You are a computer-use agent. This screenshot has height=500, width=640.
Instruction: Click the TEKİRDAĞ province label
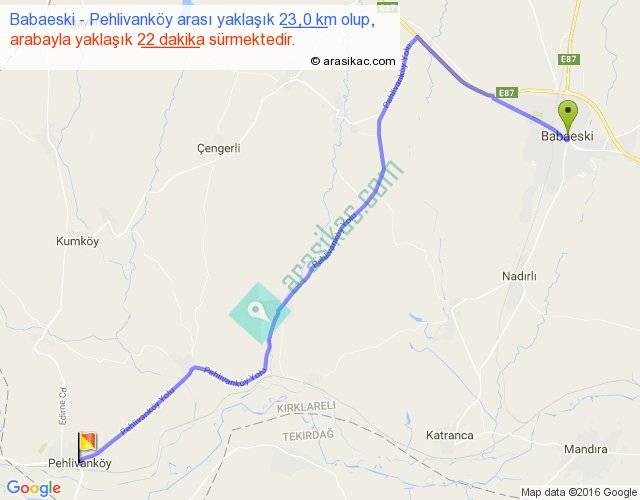point(308,436)
